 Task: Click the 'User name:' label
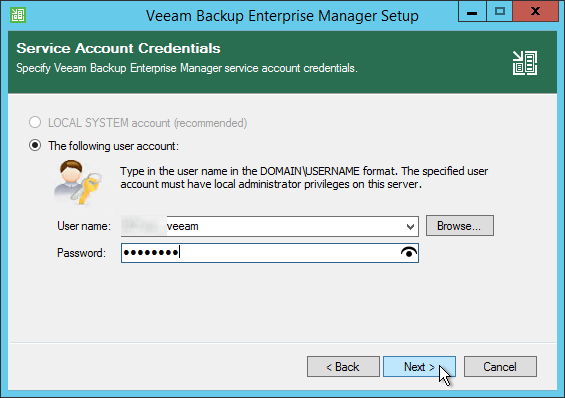[84, 226]
